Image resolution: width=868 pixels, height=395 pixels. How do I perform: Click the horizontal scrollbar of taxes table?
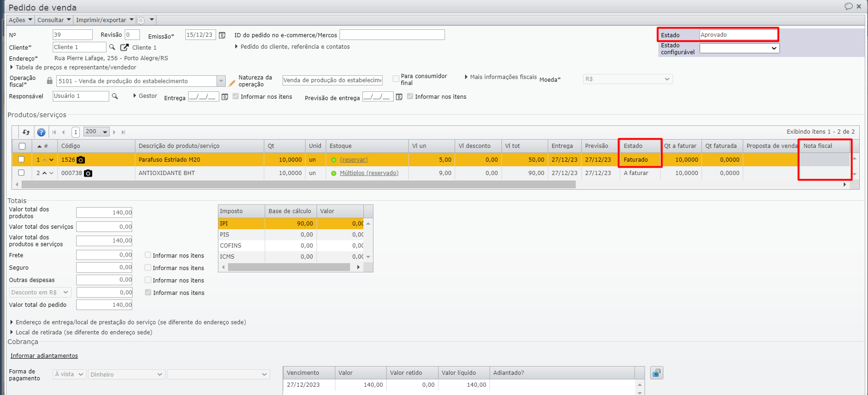pos(289,267)
